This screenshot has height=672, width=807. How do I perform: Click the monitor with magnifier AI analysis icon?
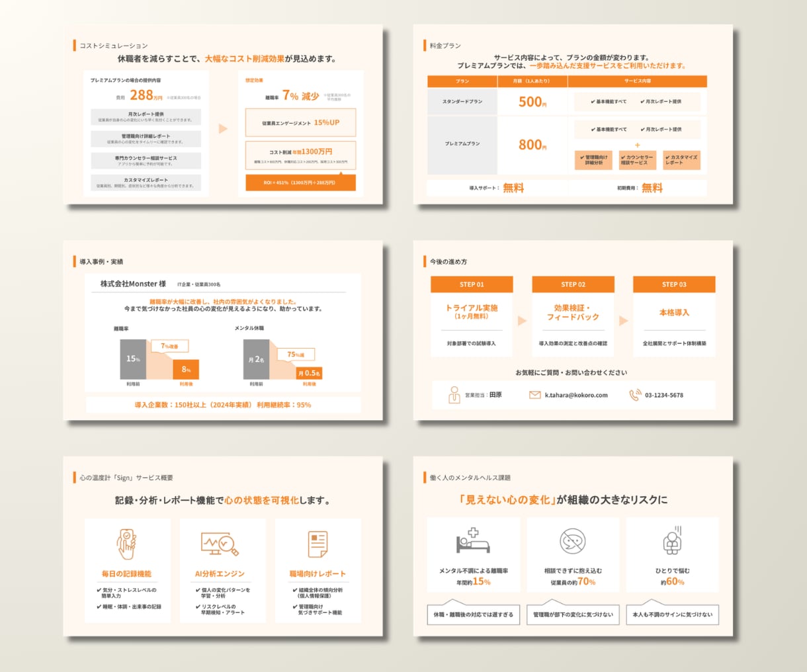coord(220,544)
